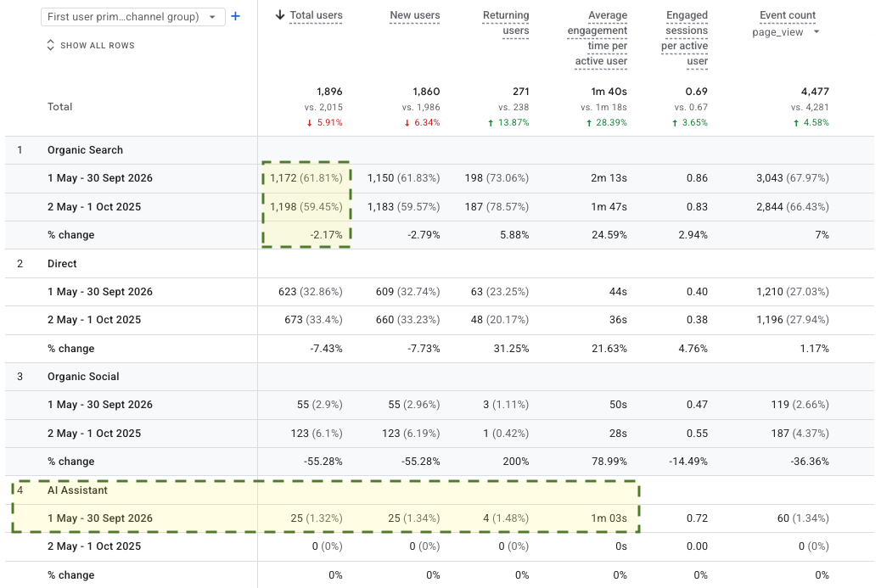Click Direct 2026 total users 623 (32.86%)
Screen dimensions: 881x588
310,292
